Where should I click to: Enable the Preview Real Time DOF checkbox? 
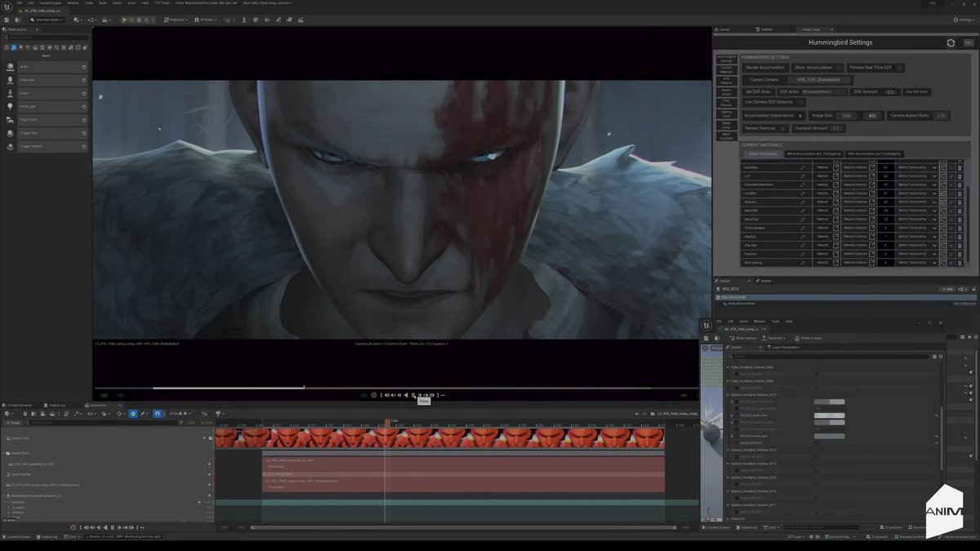click(x=900, y=68)
